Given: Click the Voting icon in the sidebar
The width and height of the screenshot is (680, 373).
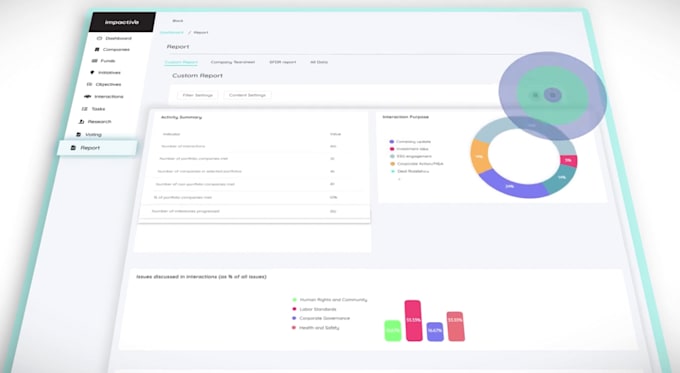Looking at the screenshot, I should point(78,134).
